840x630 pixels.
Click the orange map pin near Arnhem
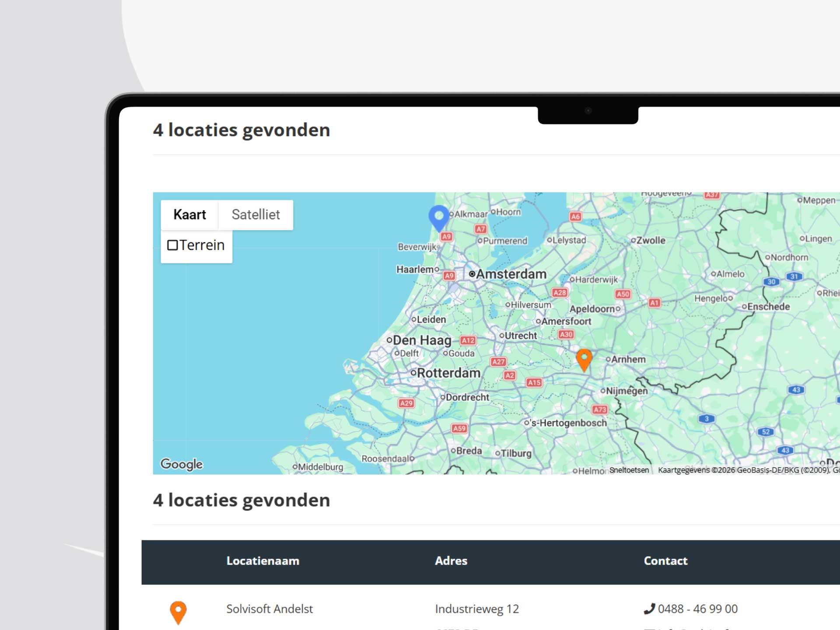(x=584, y=360)
